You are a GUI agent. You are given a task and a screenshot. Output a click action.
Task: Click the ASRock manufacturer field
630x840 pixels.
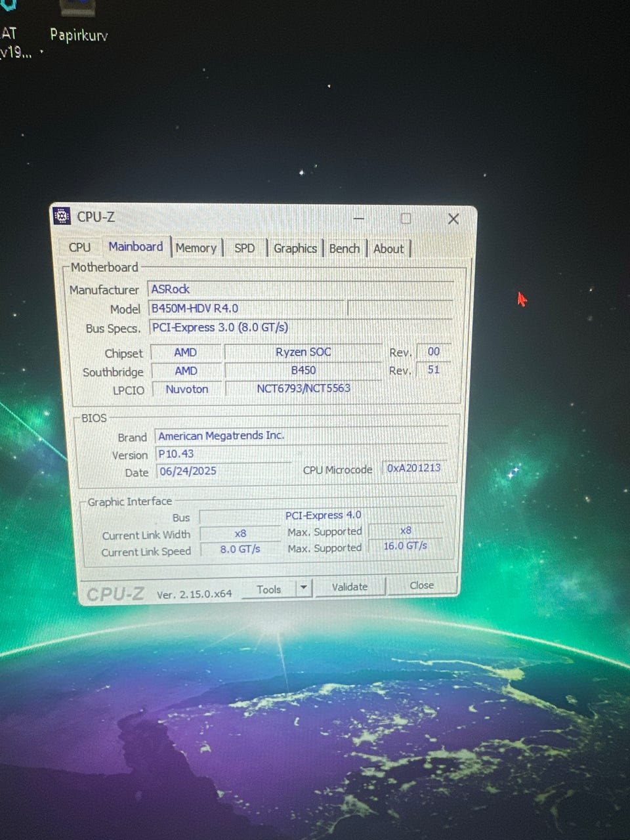point(301,289)
